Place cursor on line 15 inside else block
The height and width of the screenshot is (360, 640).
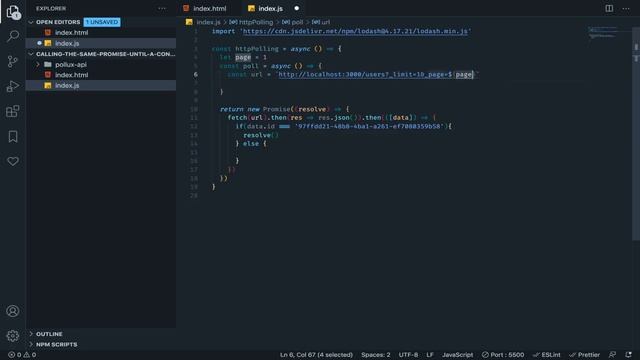tap(245, 152)
